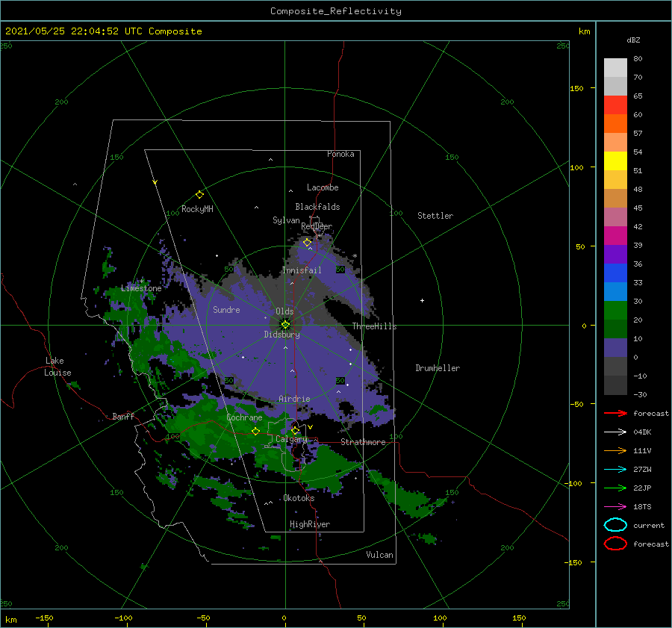Click the red forecast arrow in legend
This screenshot has height=628, width=672.
615,413
